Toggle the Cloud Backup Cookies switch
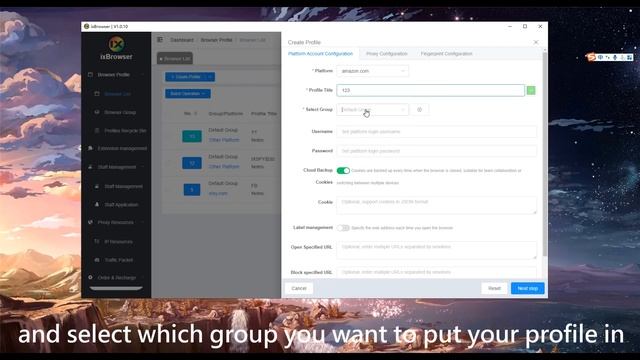 click(x=343, y=171)
